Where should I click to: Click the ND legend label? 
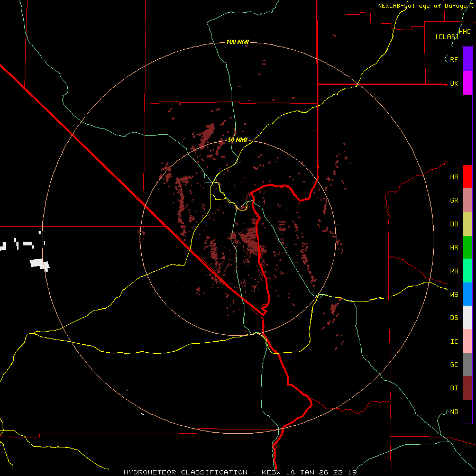[x=454, y=412]
